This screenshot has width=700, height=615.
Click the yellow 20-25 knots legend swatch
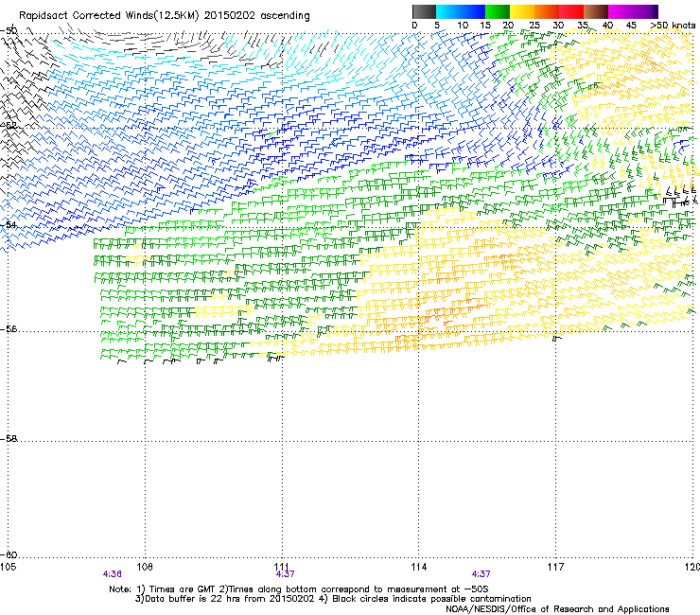tap(522, 11)
